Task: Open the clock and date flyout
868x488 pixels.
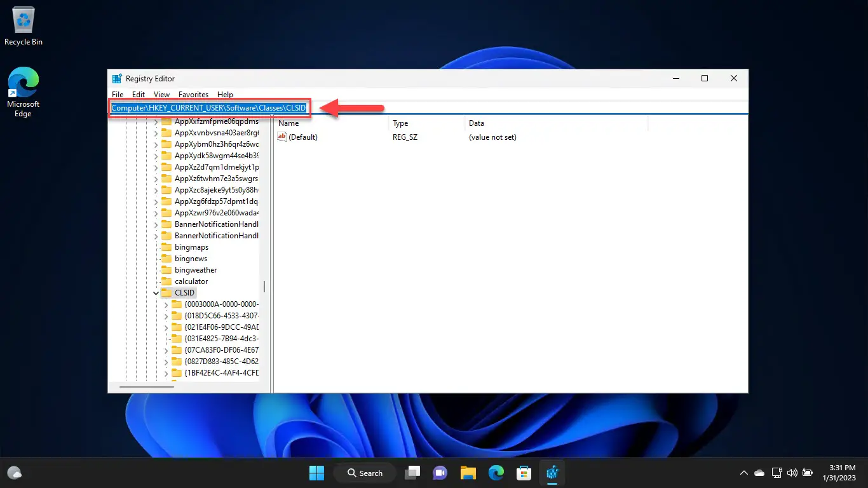Action: point(839,473)
